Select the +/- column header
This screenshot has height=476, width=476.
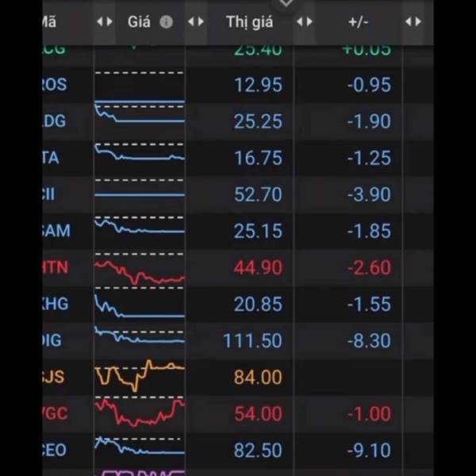pos(359,22)
